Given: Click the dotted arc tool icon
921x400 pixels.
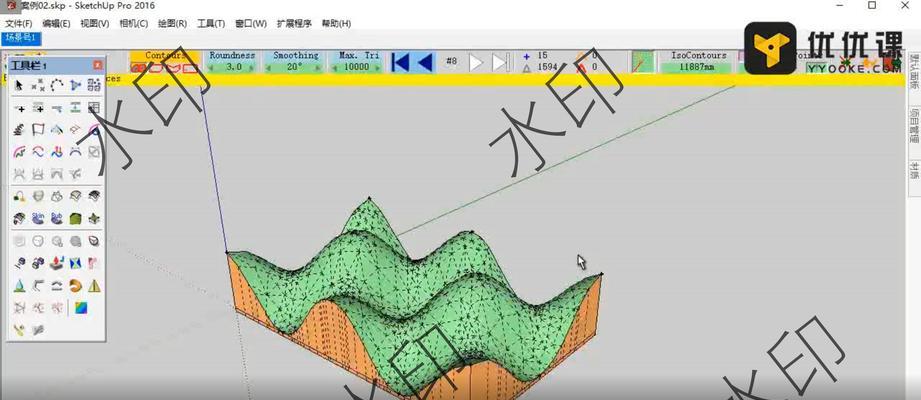Looking at the screenshot, I should click(56, 86).
